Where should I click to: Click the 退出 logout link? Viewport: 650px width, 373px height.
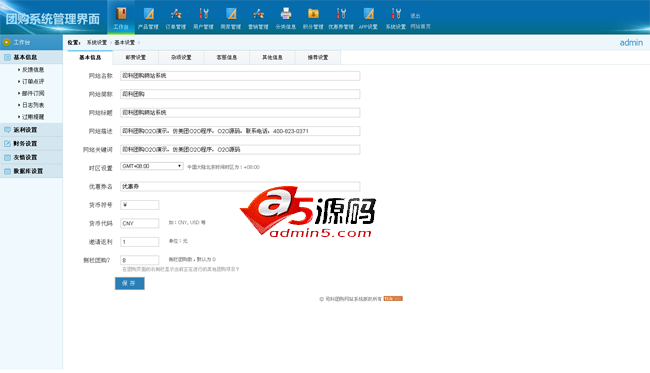click(x=415, y=16)
